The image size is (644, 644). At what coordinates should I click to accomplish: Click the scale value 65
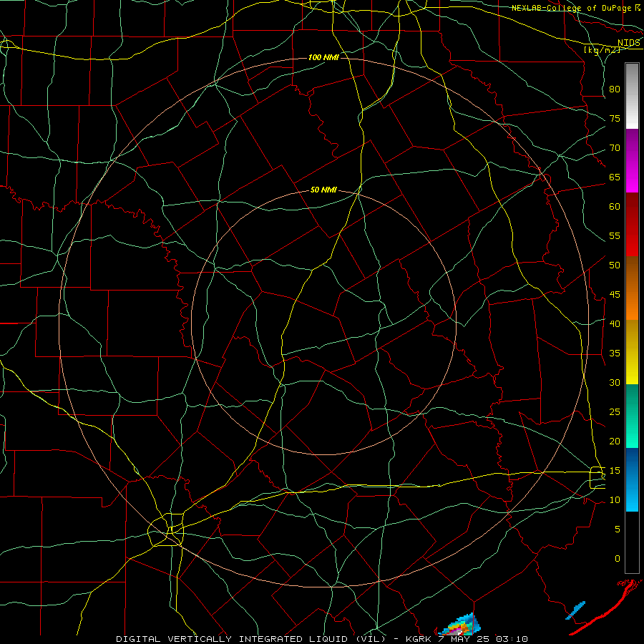click(x=615, y=177)
